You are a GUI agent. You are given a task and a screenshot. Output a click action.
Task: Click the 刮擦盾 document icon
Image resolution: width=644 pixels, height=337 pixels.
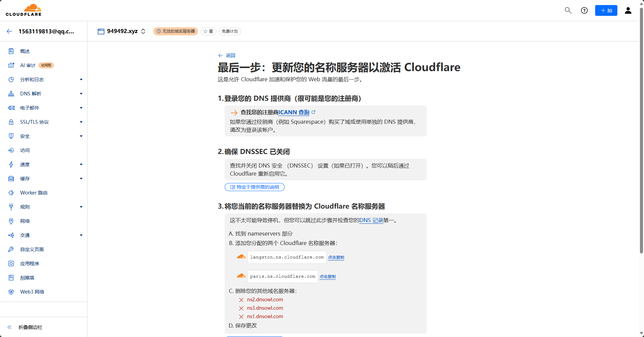click(x=11, y=278)
